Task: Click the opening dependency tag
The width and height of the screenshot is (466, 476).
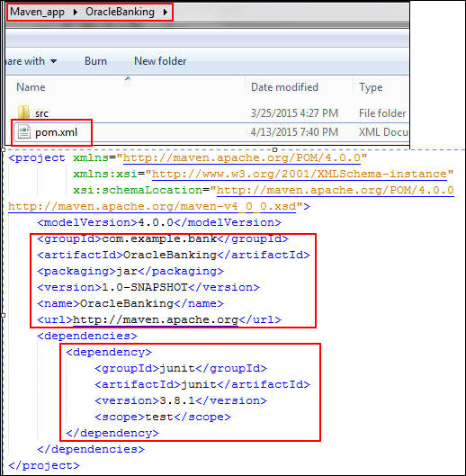Action: tap(109, 353)
